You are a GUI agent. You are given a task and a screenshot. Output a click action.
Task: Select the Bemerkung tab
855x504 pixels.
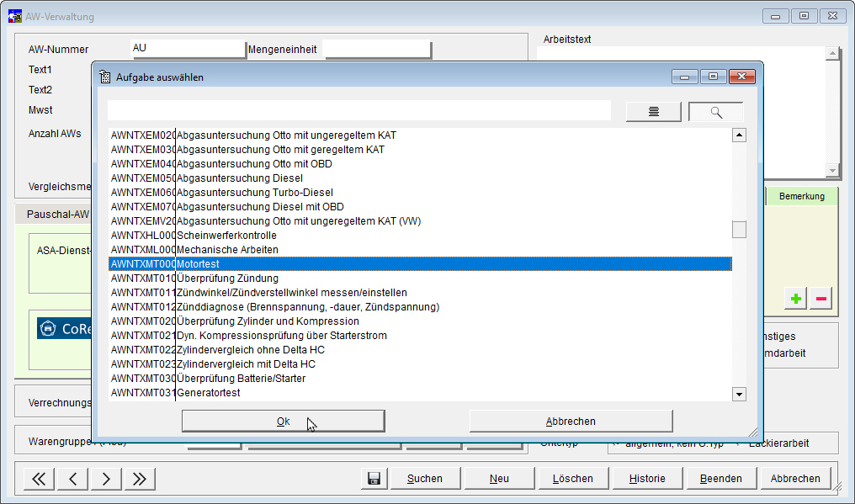801,196
